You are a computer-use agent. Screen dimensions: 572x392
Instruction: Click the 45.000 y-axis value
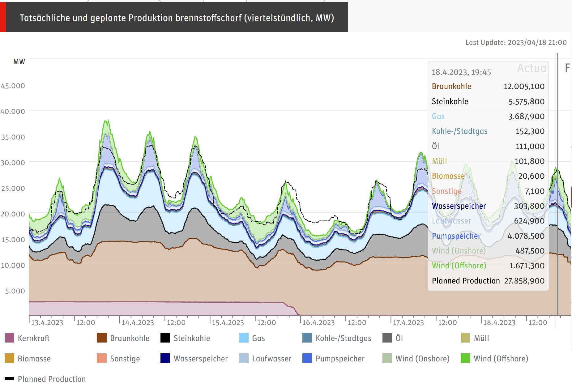click(x=13, y=86)
